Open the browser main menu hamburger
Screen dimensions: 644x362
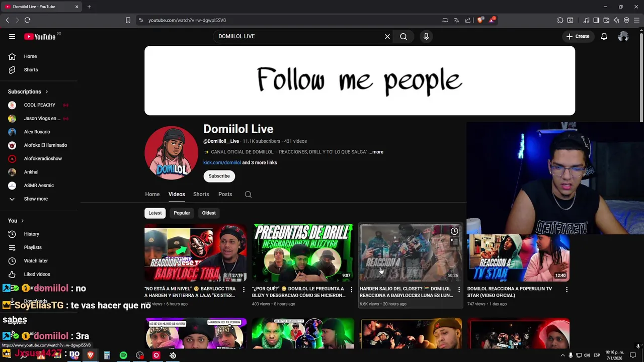(637, 20)
